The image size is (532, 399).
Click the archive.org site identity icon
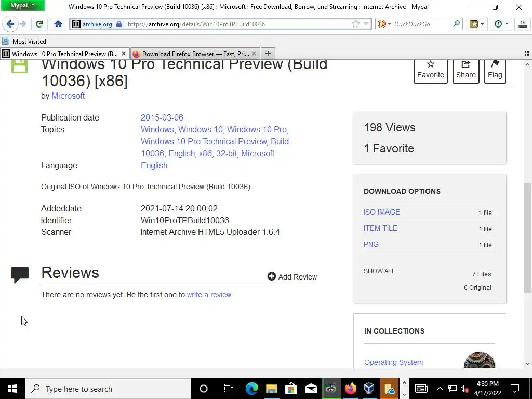coord(97,24)
